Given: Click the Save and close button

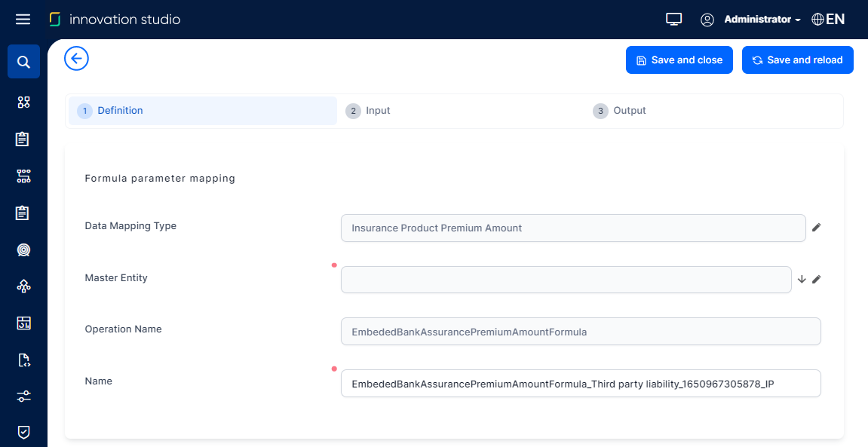Looking at the screenshot, I should tap(679, 60).
